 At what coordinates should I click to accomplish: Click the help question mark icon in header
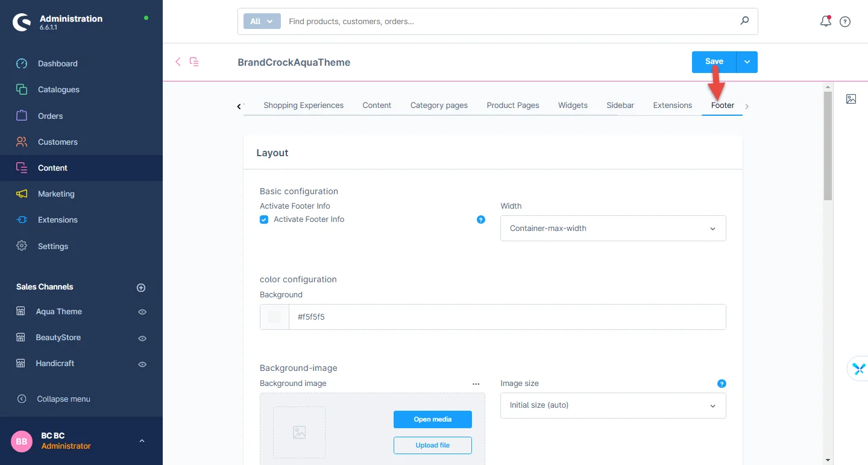pyautogui.click(x=845, y=22)
